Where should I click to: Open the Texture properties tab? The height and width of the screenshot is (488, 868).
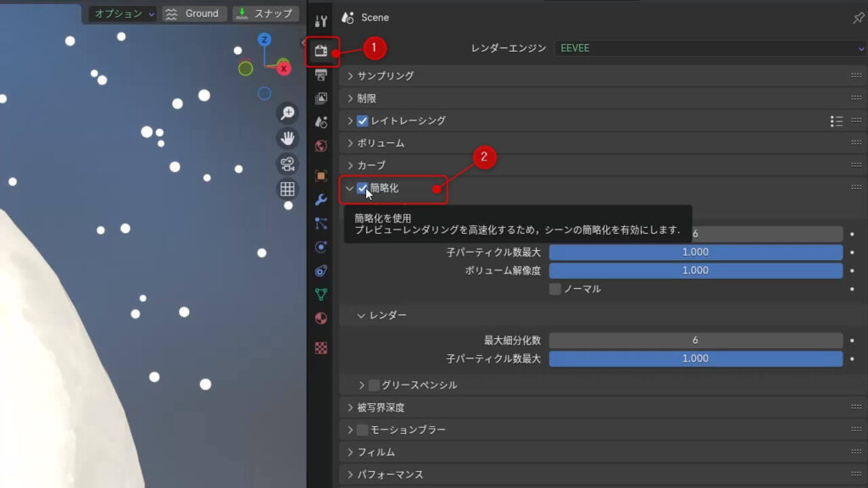321,348
